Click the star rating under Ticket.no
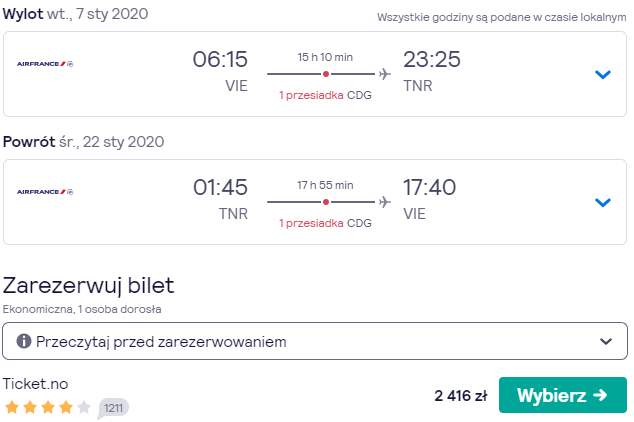634x422 pixels. pos(48,407)
